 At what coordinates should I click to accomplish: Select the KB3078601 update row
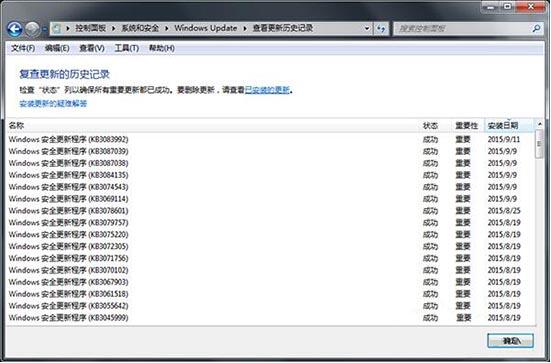(x=271, y=211)
